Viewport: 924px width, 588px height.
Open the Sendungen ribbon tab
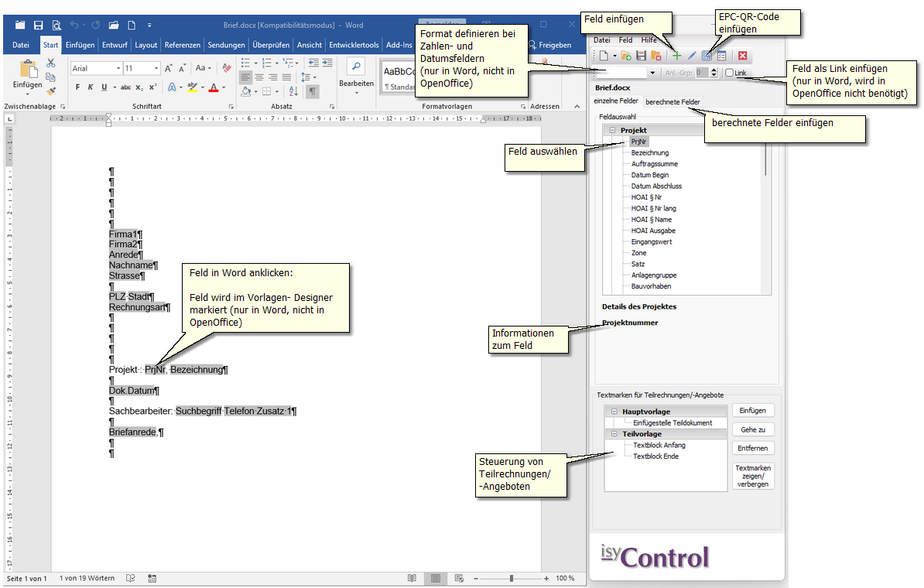[x=227, y=45]
